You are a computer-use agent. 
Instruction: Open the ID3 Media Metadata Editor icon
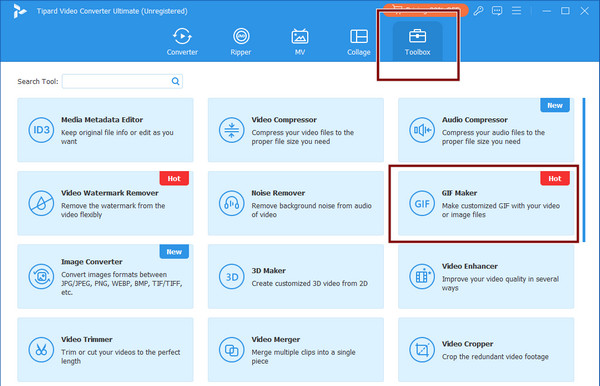pos(41,130)
